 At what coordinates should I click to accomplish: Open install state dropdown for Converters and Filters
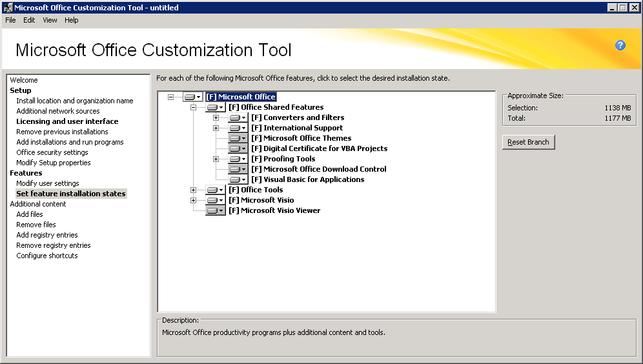tap(238, 117)
